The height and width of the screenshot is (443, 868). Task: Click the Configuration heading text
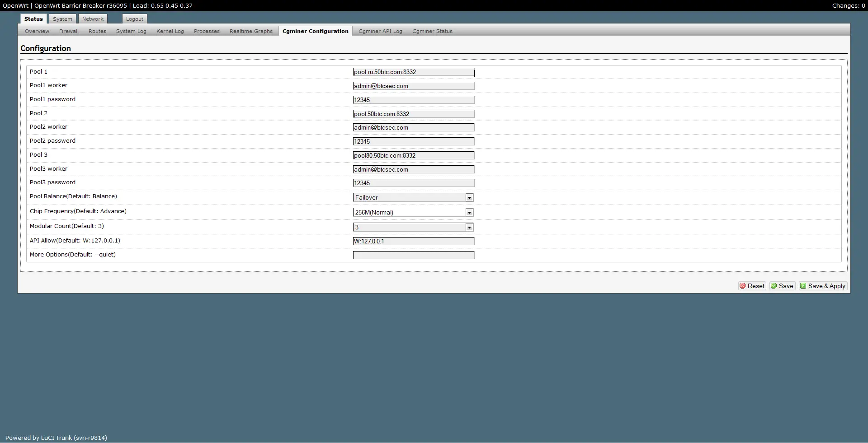tap(46, 48)
